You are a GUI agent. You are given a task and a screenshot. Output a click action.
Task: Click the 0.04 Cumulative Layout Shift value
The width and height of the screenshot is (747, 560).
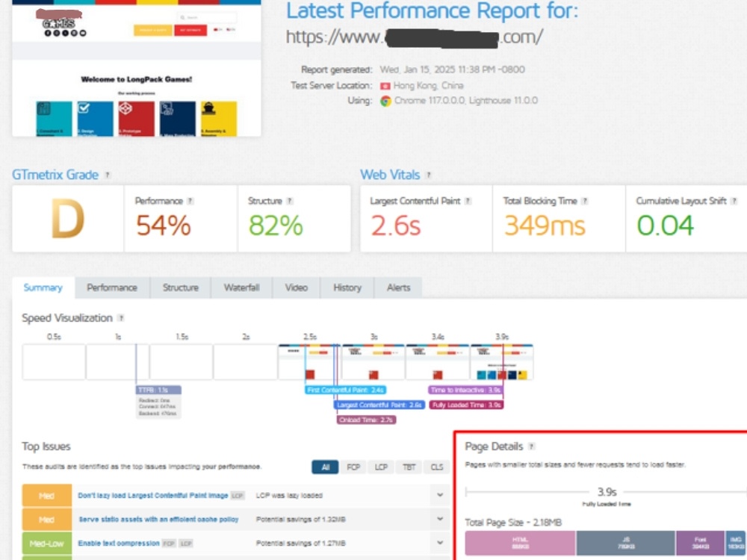(665, 225)
